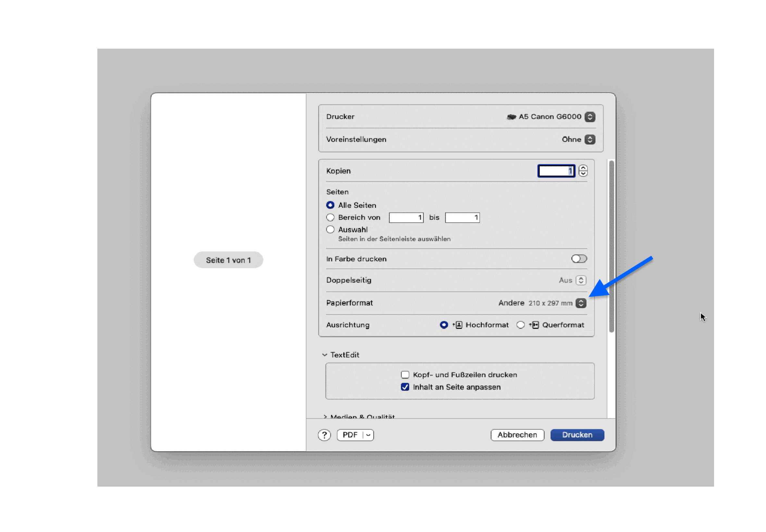
Task: Select the Auswahl radio button
Action: [x=330, y=230]
